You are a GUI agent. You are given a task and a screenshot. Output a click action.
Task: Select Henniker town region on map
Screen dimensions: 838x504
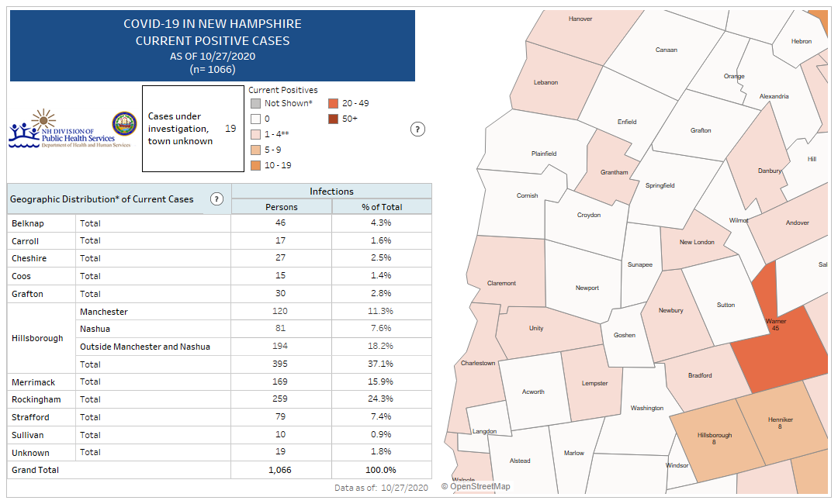(x=778, y=426)
